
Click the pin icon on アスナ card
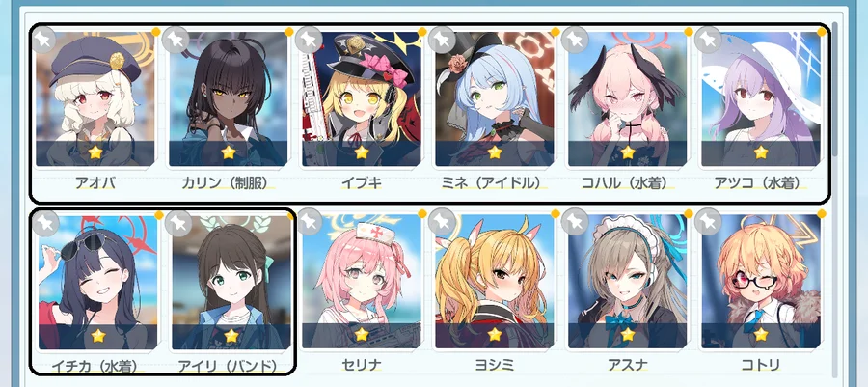[x=575, y=221]
